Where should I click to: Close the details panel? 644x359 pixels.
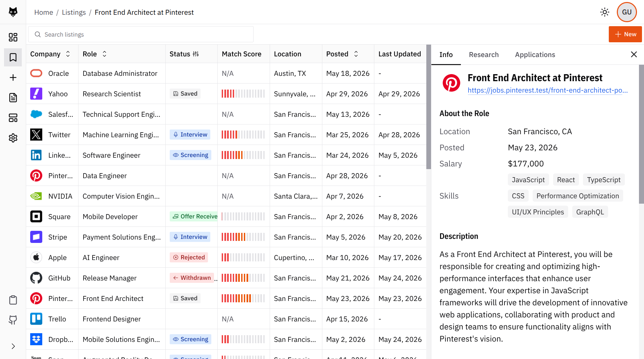(634, 54)
